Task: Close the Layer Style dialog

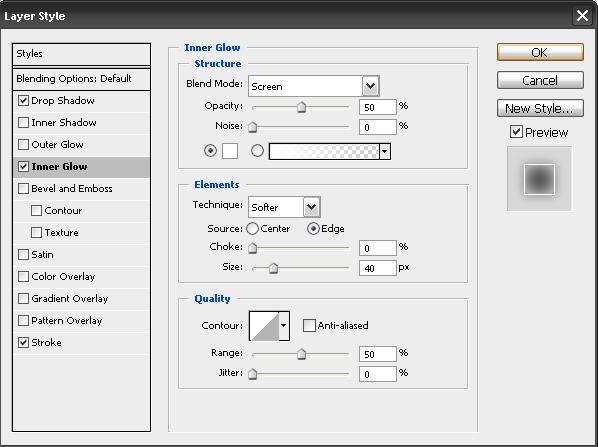Action: pos(582,16)
